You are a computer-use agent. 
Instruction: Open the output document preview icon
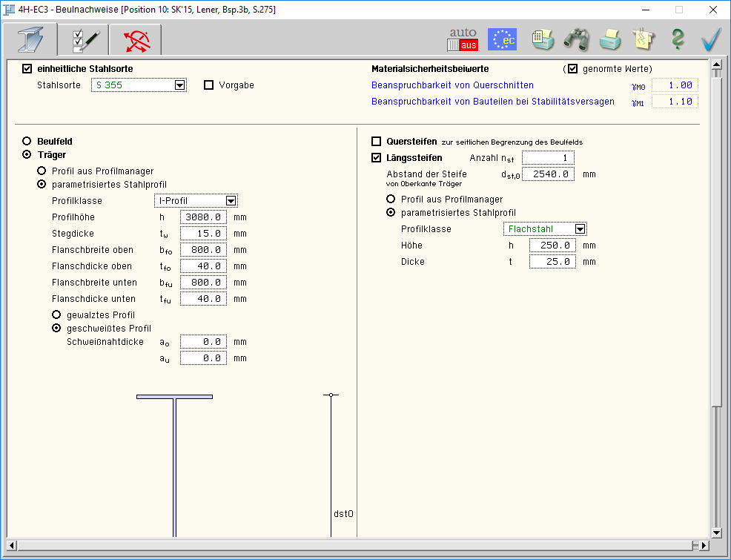[543, 39]
